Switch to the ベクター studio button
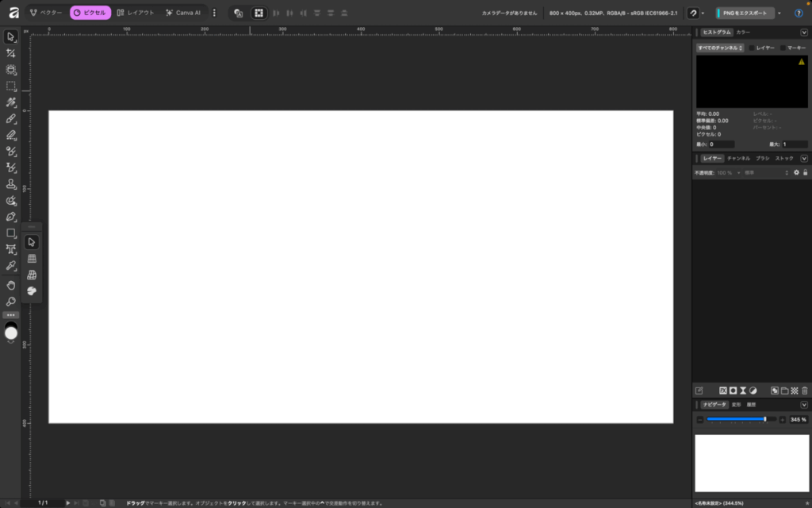The height and width of the screenshot is (508, 812). tap(46, 13)
